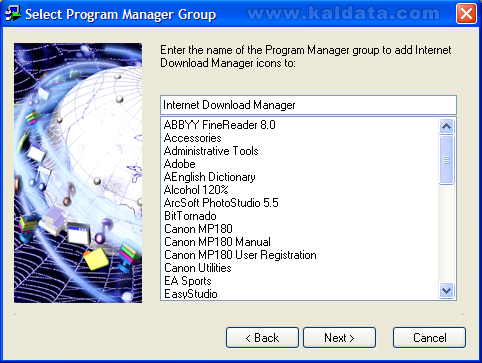Viewport: 482px width, 363px height.
Task: Proceed with the Next > button
Action: point(339,338)
